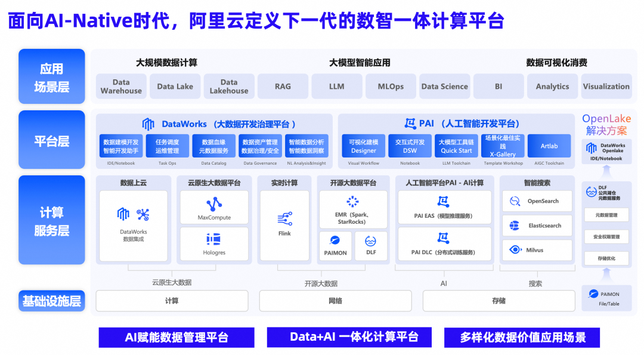
Task: Select the 云原生大数据平台 section heading
Action: coord(214,183)
